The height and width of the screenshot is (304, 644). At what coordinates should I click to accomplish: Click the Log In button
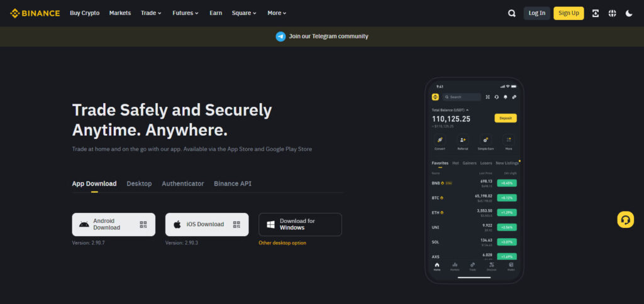pyautogui.click(x=537, y=13)
